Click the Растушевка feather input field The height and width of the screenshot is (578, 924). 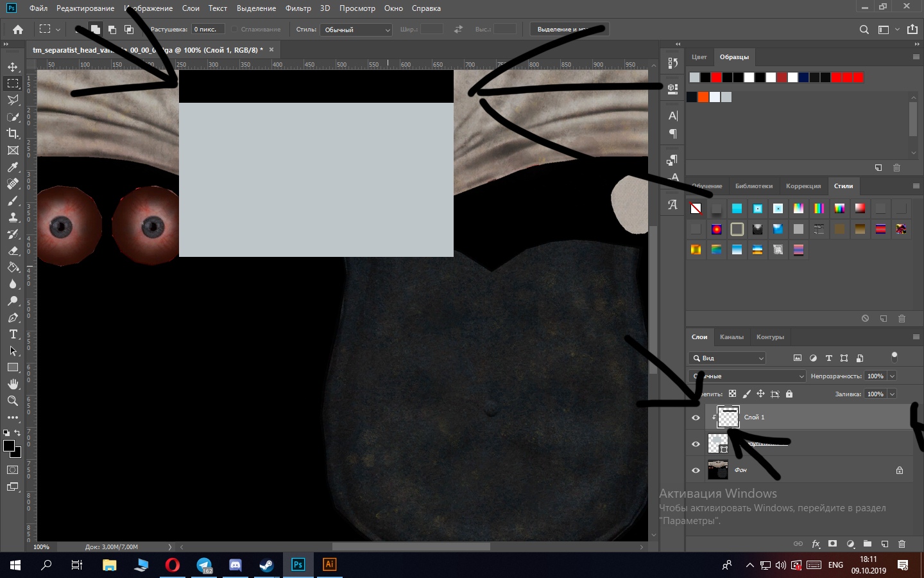[208, 30]
